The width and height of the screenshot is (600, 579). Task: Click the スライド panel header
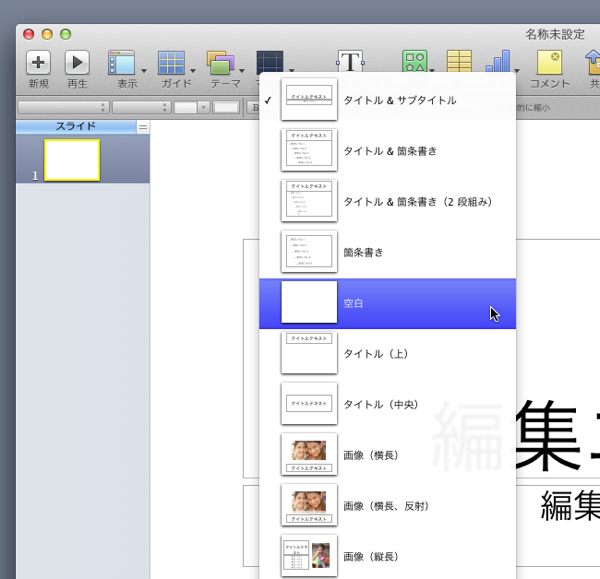[76, 126]
